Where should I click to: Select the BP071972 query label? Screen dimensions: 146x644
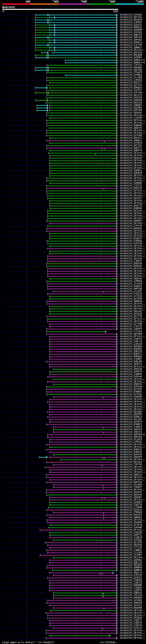[x=8, y=8]
